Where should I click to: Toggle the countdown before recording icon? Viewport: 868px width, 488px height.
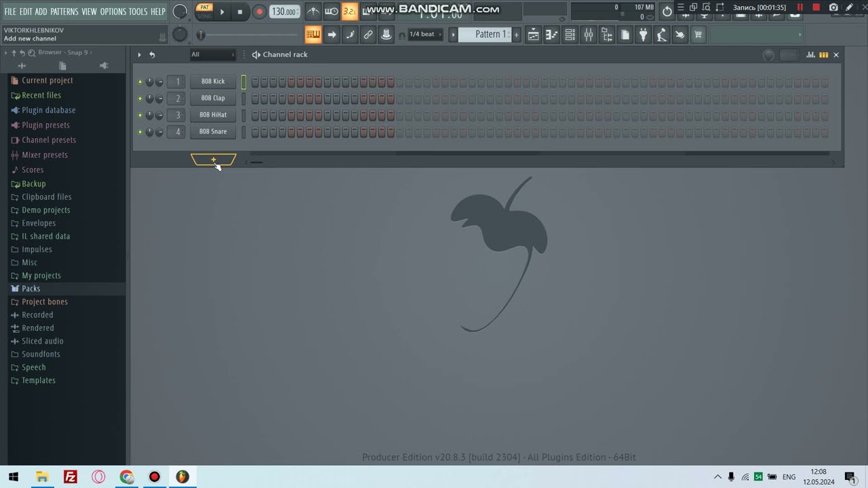pos(350,12)
